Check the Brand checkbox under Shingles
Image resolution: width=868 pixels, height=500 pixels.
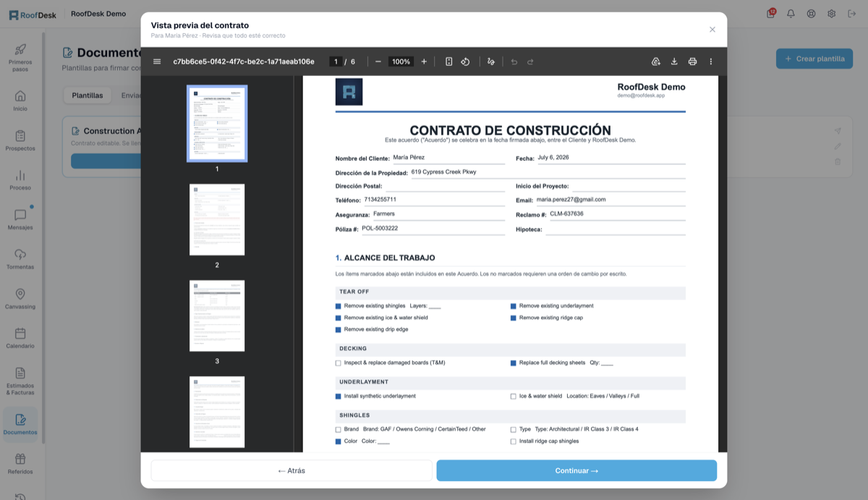(x=338, y=430)
